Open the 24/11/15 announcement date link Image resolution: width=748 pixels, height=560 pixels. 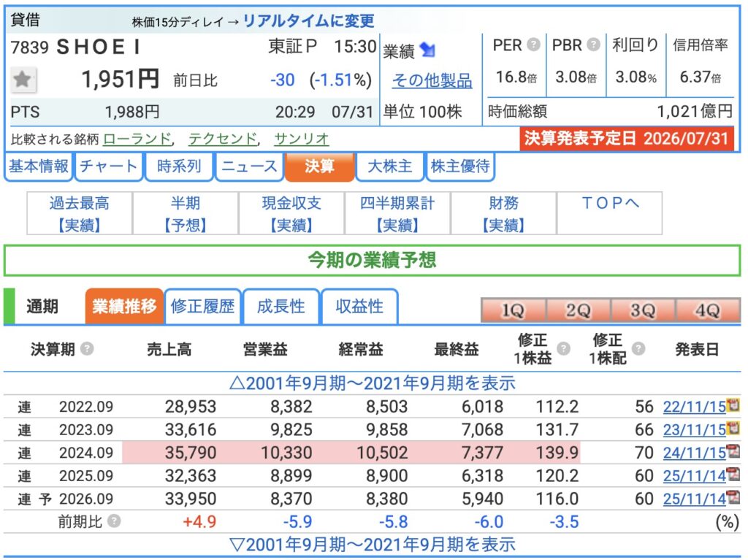[x=695, y=452]
